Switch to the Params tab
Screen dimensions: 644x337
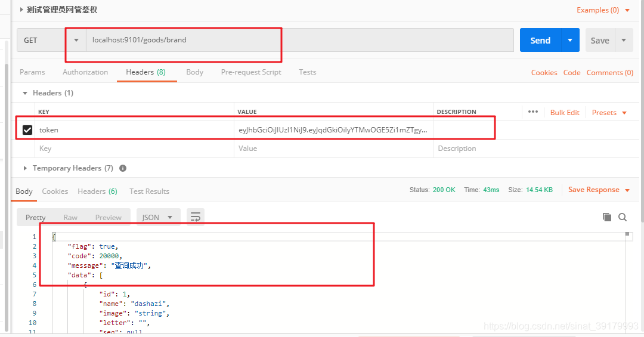32,72
